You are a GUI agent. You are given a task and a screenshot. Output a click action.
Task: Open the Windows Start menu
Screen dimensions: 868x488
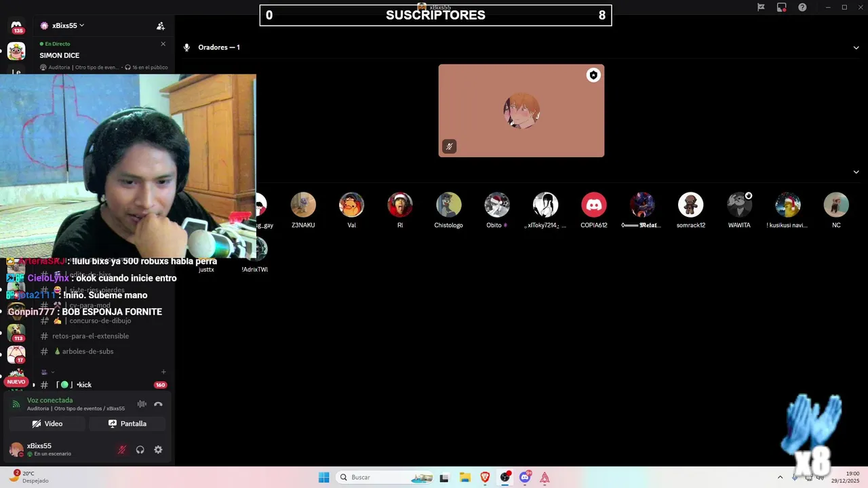click(324, 477)
